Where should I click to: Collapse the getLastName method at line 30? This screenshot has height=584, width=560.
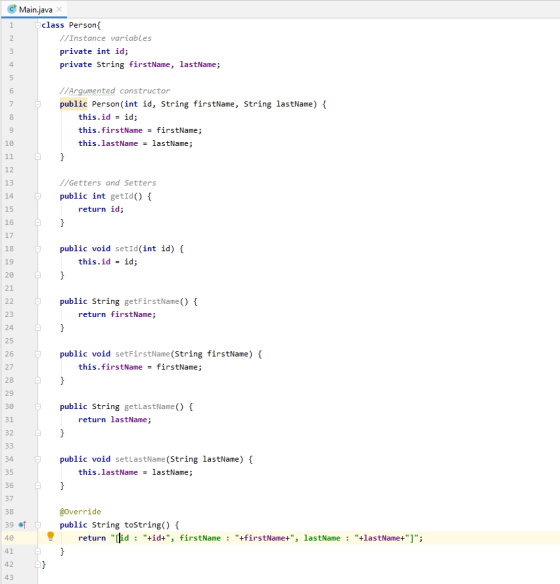coord(38,406)
